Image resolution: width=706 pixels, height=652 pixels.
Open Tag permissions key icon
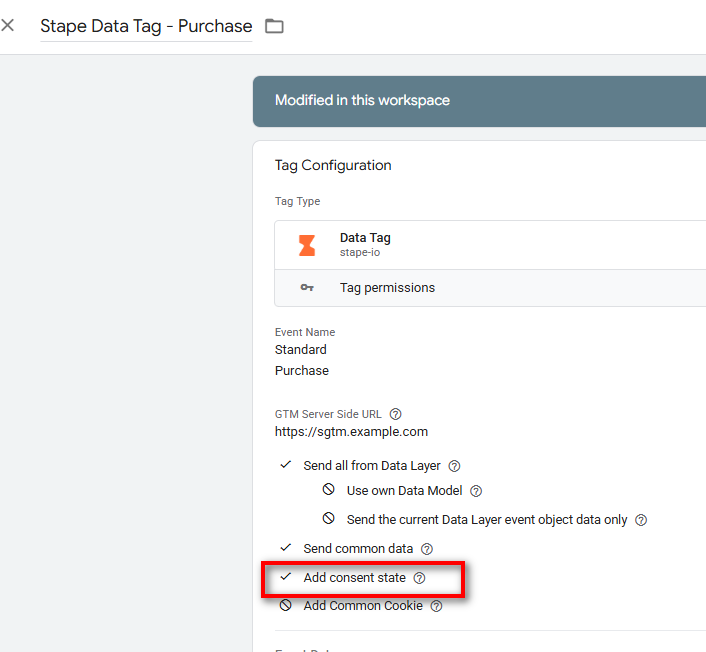(x=307, y=287)
